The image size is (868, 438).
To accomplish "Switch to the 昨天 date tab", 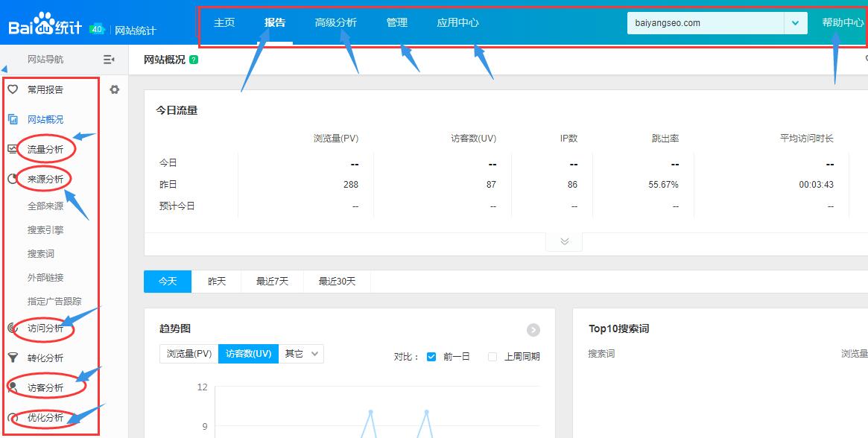I will pos(217,282).
